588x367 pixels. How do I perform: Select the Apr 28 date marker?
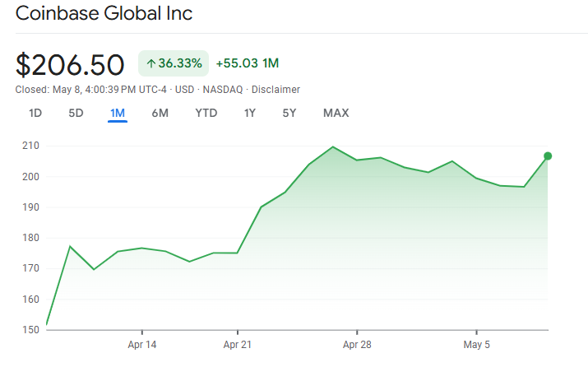358,344
